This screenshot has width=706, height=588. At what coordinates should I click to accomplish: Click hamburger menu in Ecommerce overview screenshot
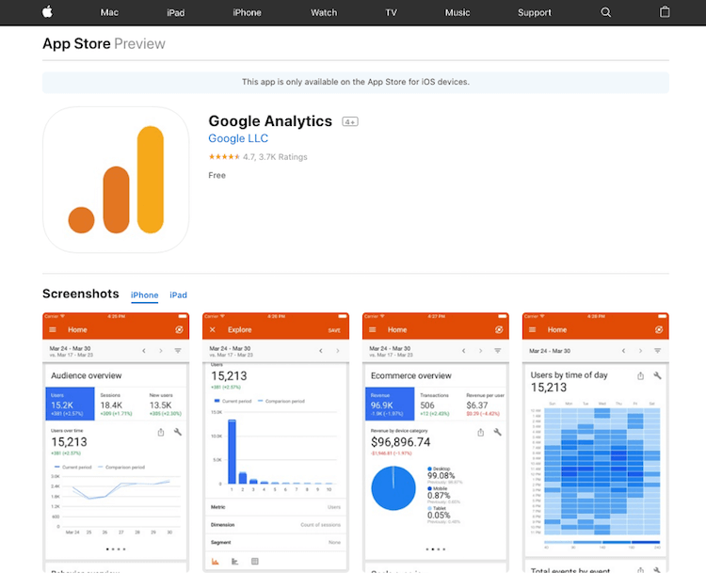pos(373,330)
